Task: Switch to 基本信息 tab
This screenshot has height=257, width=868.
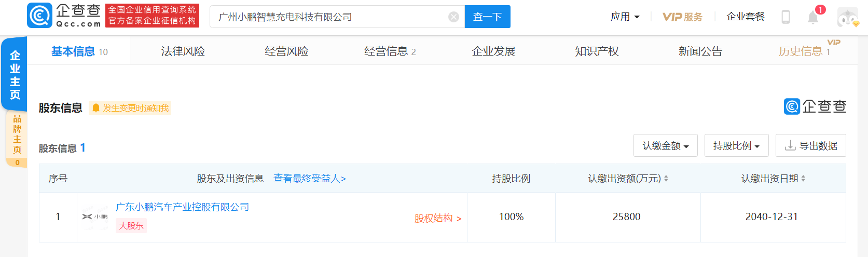Action: pos(79,51)
